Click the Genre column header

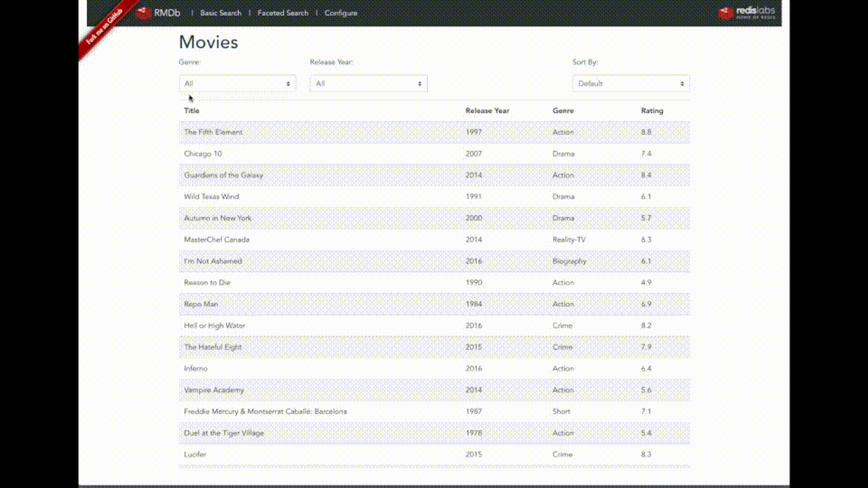click(x=563, y=111)
